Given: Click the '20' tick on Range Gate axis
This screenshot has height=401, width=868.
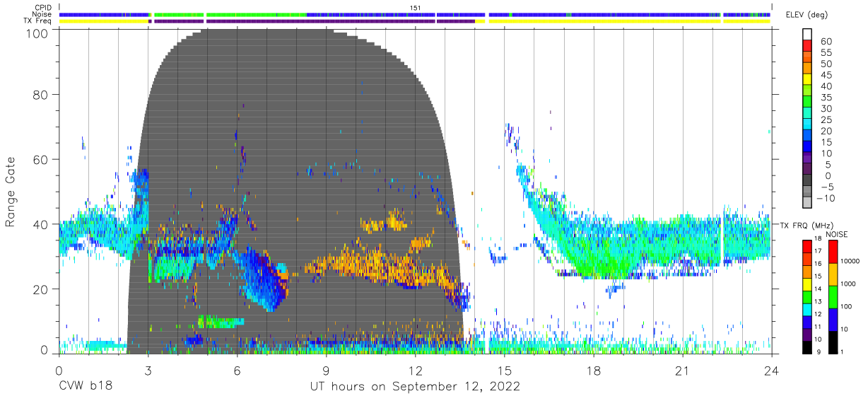Looking at the screenshot, I should pos(41,289).
